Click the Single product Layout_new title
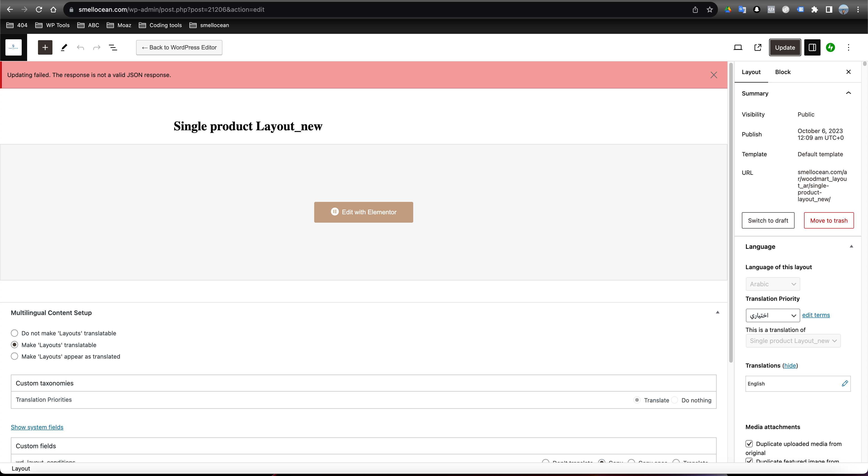The width and height of the screenshot is (868, 476). (248, 126)
